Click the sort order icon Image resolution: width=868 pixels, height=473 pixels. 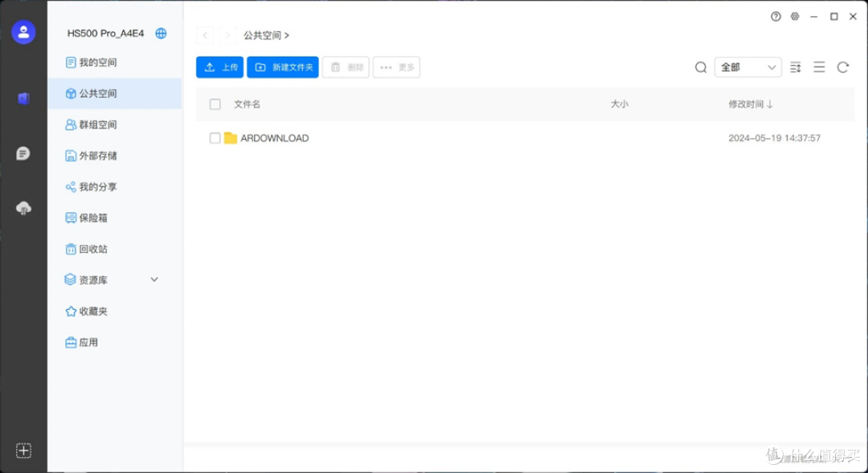pyautogui.click(x=796, y=67)
